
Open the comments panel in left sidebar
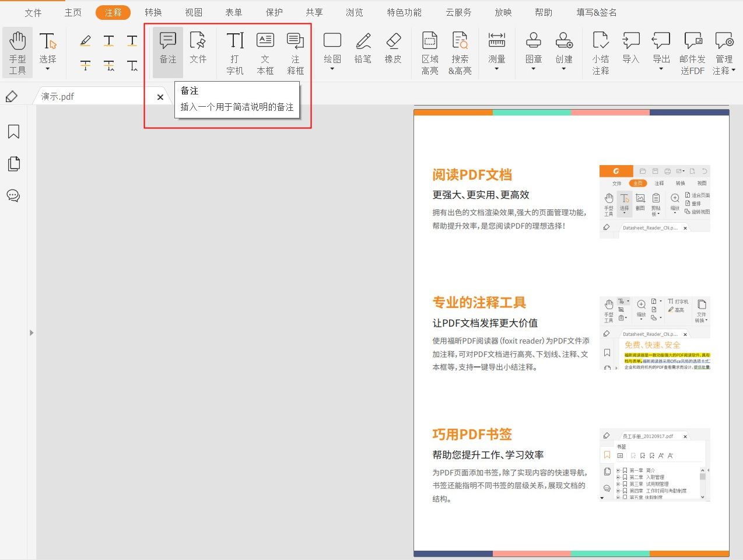tap(13, 195)
